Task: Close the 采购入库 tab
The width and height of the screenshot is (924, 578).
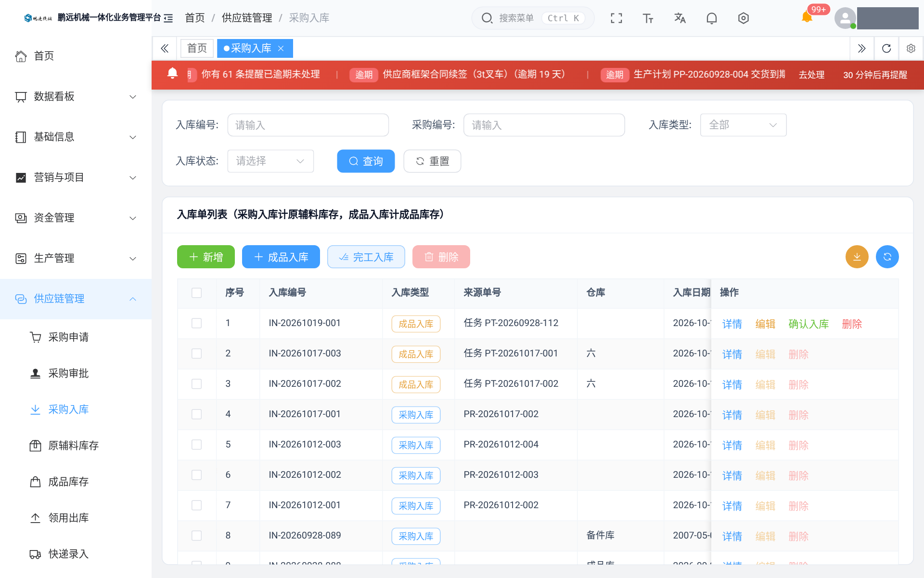Action: pyautogui.click(x=281, y=48)
